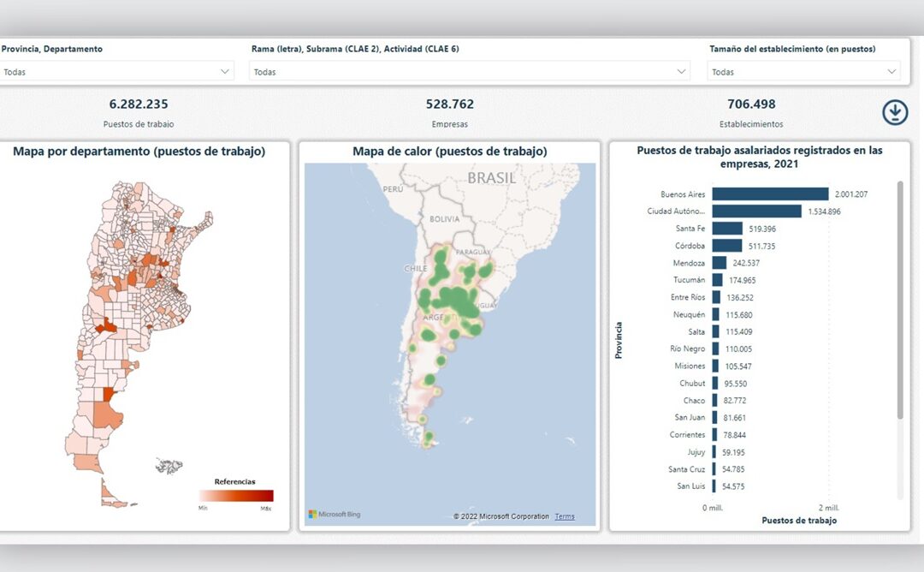Click the Río Negro label in chart
Screen dimensions: 924x572
click(x=687, y=349)
